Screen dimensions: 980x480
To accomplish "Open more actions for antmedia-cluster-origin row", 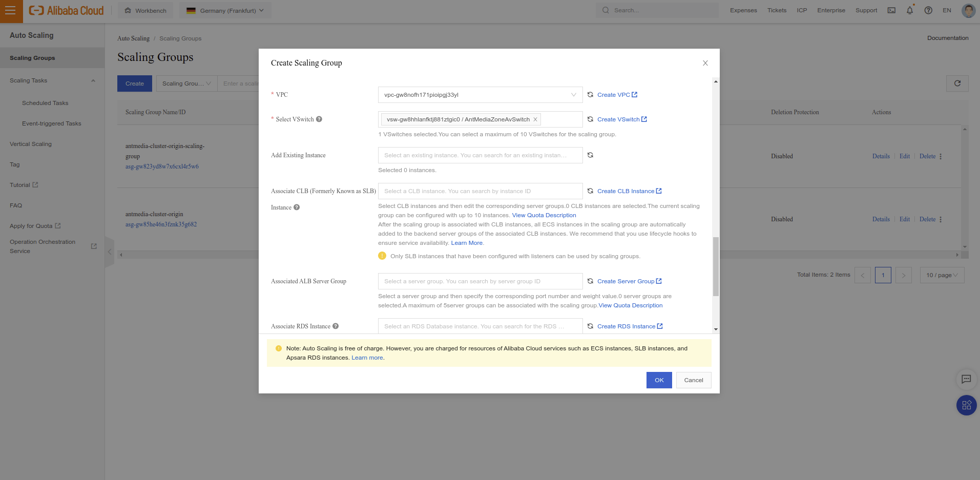I will [941, 219].
